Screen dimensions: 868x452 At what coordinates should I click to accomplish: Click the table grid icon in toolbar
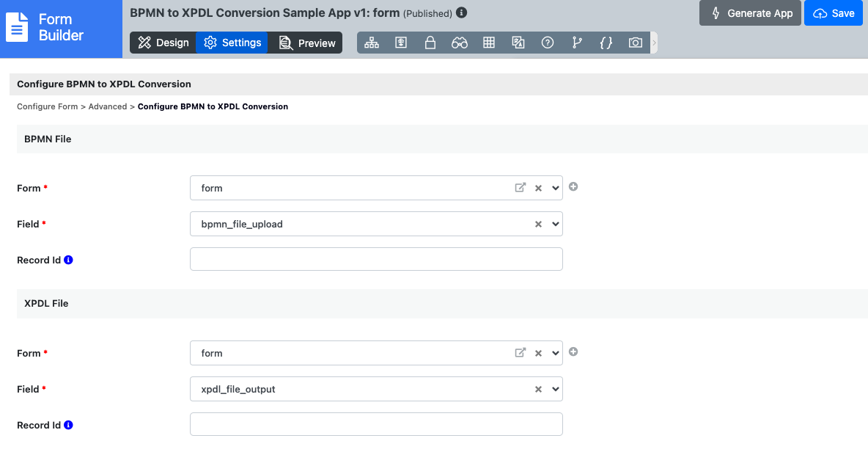(489, 43)
